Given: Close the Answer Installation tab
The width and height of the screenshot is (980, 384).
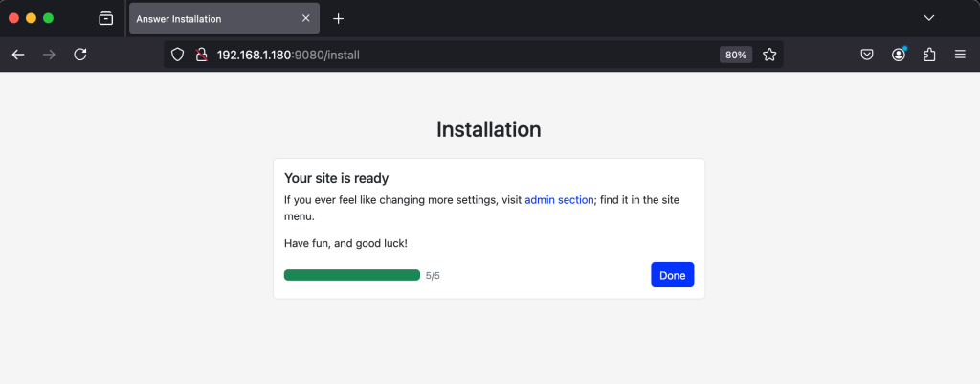Looking at the screenshot, I should [306, 18].
